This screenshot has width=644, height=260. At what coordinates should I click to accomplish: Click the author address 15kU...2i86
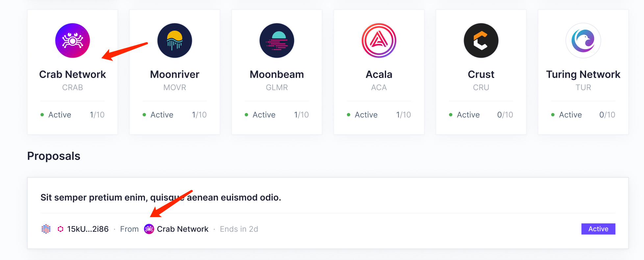(x=88, y=229)
